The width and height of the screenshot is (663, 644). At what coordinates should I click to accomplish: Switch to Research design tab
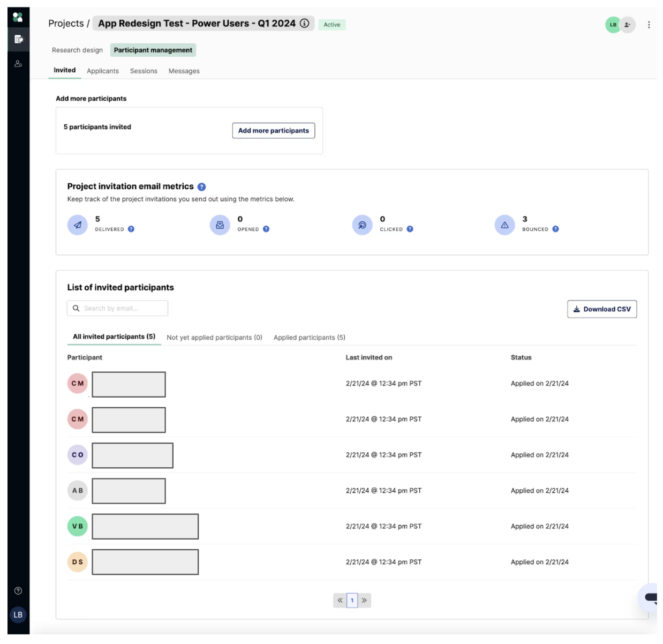[x=77, y=50]
